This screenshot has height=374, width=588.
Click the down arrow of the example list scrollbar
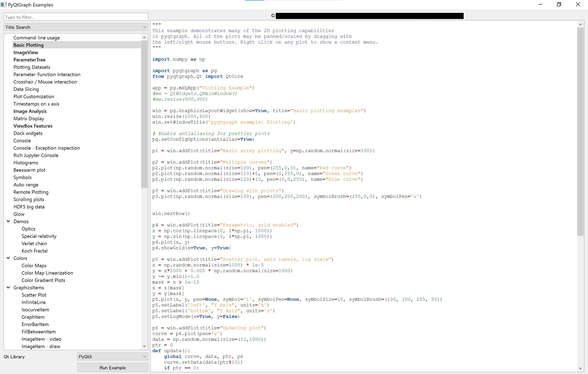click(x=144, y=346)
